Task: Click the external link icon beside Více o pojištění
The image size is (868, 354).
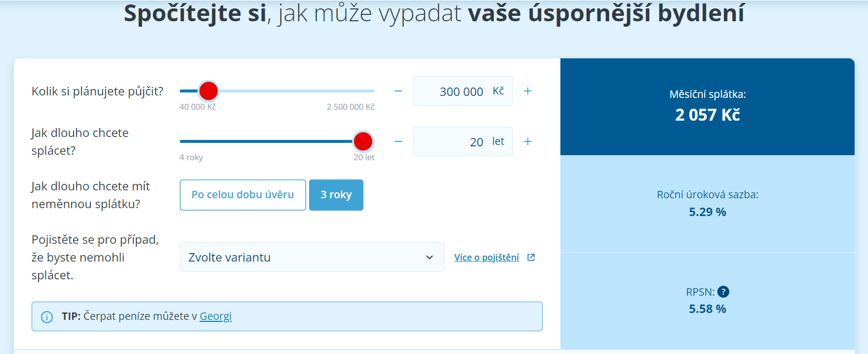Action: [x=531, y=258]
